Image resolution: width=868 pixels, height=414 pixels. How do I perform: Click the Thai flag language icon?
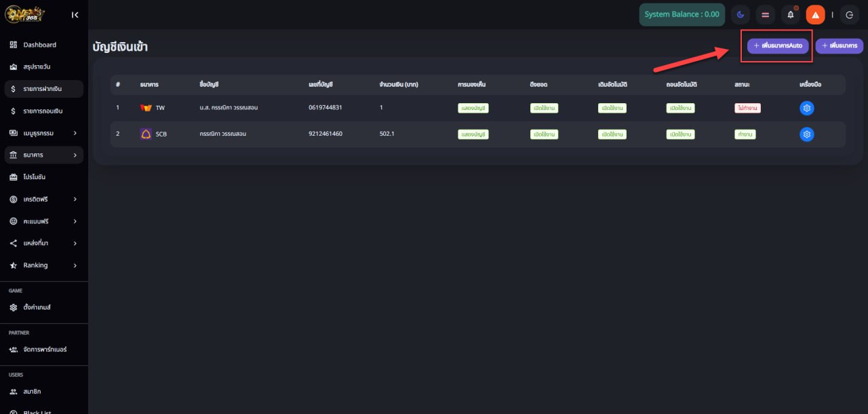click(x=765, y=14)
